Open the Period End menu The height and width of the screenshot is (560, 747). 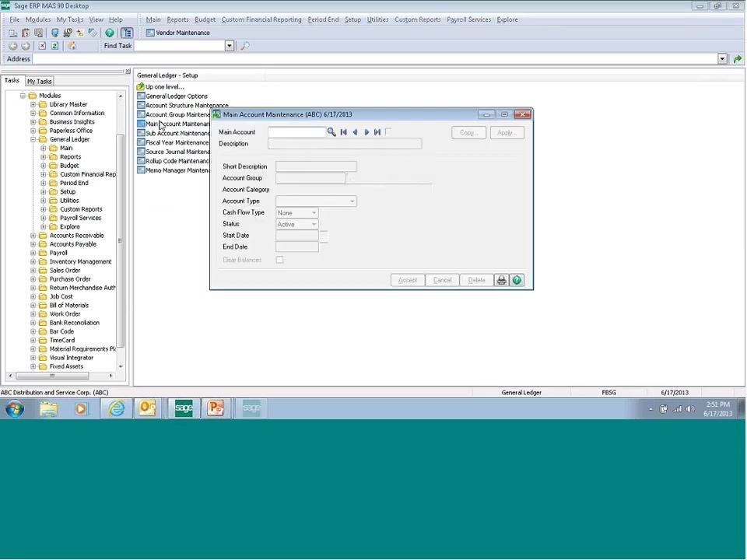pyautogui.click(x=323, y=19)
